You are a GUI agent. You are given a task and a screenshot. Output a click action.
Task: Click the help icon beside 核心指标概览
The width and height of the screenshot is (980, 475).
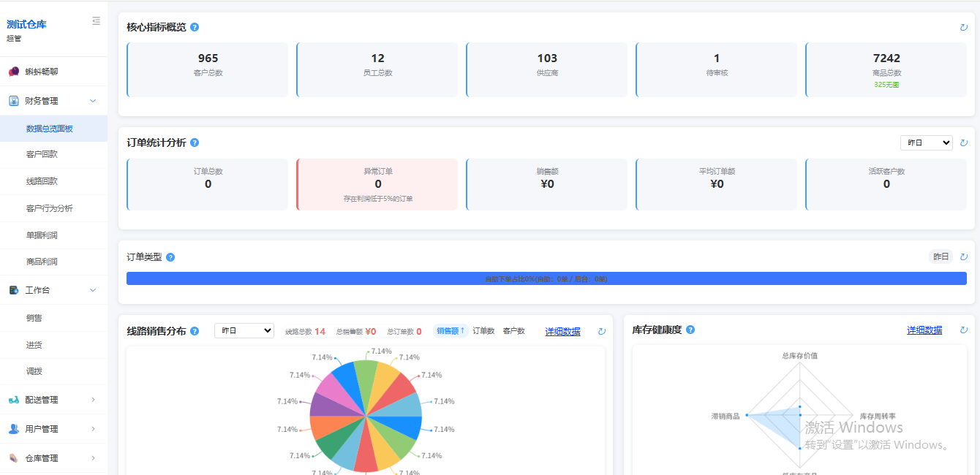pyautogui.click(x=195, y=27)
